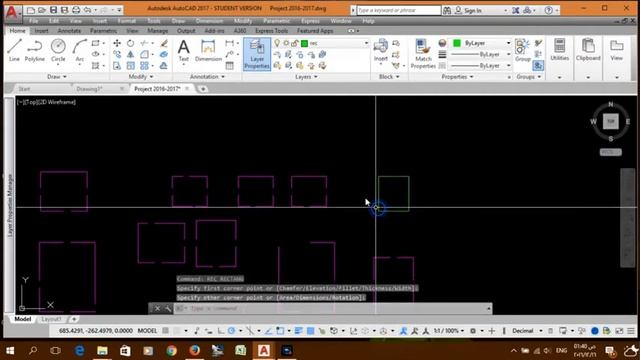This screenshot has height=360, width=640.
Task: Open the AutoCAD application menu logo
Action: [x=12, y=12]
